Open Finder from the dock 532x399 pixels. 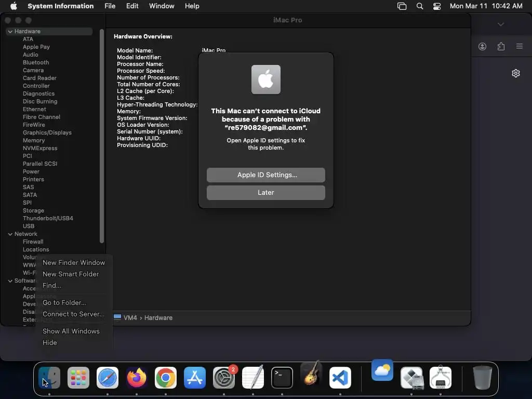[x=49, y=378]
